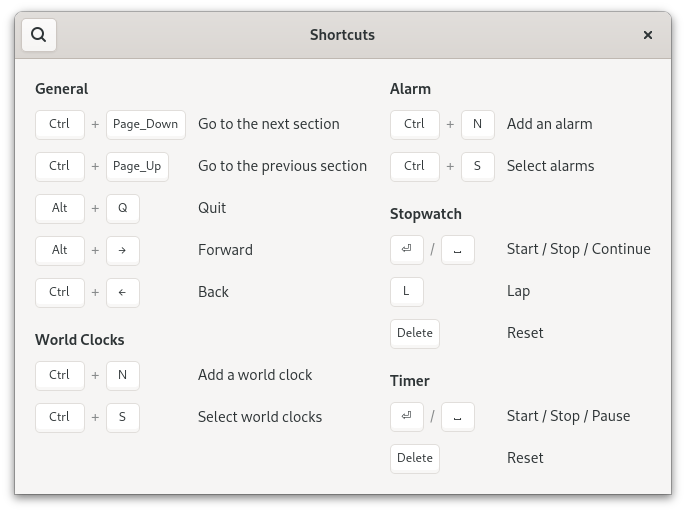This screenshot has height=512, width=686.
Task: Click the S key under World Clocks
Action: coord(123,417)
